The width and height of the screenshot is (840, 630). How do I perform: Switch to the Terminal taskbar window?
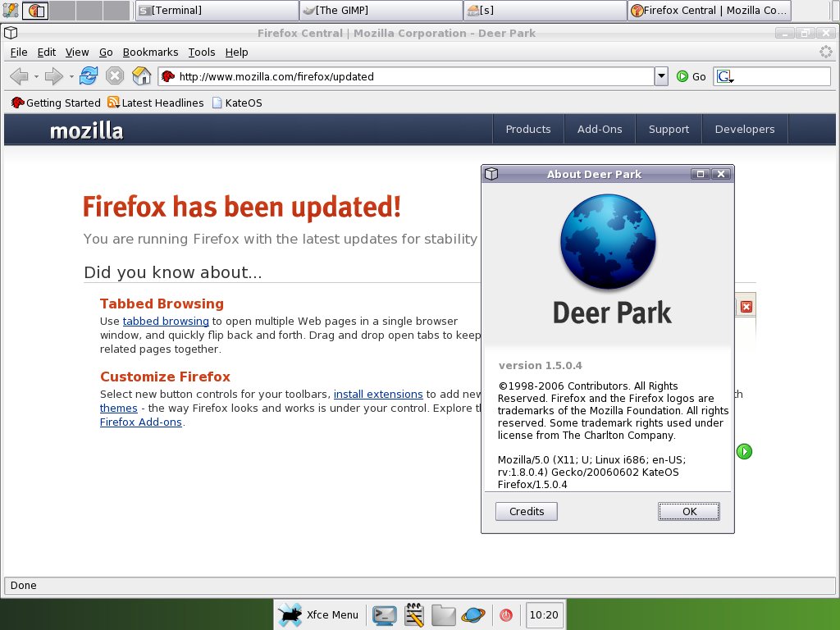(x=217, y=10)
